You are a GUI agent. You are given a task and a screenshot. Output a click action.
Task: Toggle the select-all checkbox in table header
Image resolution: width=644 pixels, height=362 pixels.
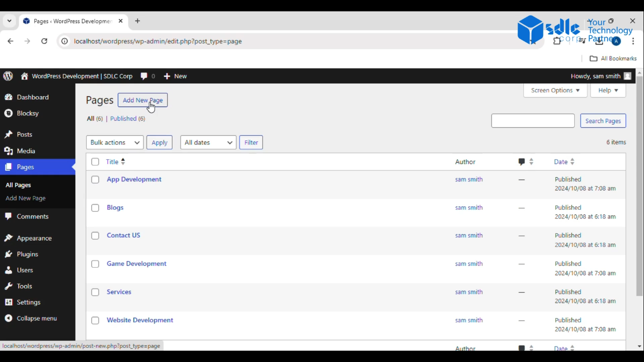tap(95, 162)
